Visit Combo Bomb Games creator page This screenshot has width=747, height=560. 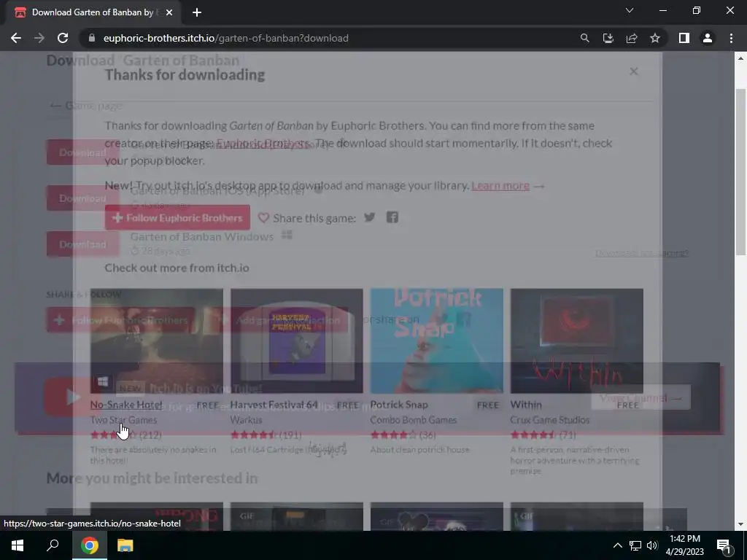[414, 420]
